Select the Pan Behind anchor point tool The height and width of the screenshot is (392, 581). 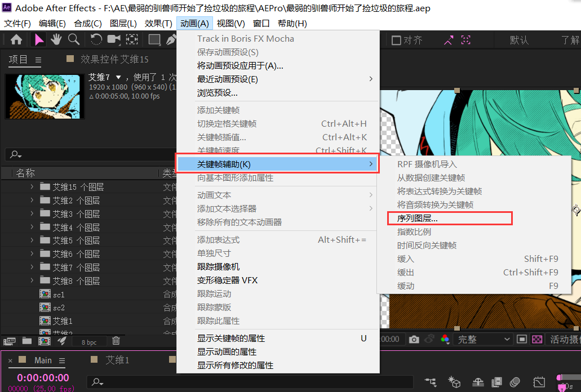pos(132,39)
